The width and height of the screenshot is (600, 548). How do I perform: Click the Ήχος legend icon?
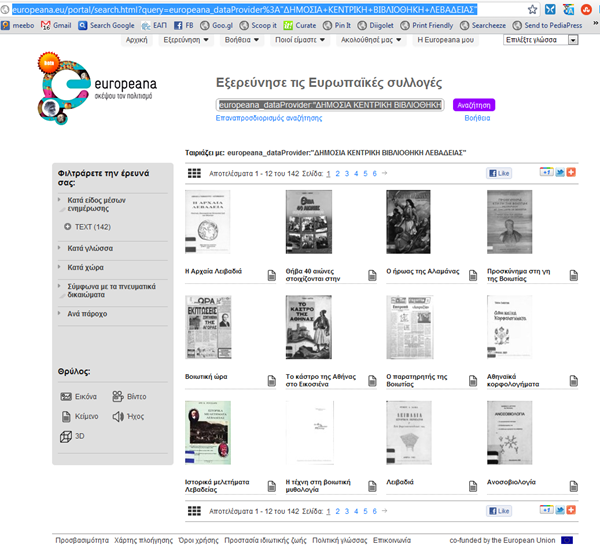pyautogui.click(x=118, y=416)
